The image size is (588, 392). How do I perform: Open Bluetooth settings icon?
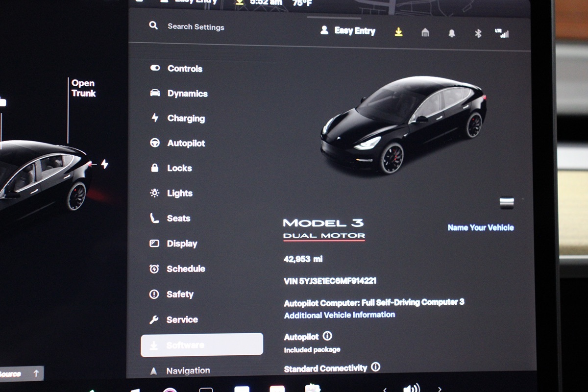click(478, 33)
